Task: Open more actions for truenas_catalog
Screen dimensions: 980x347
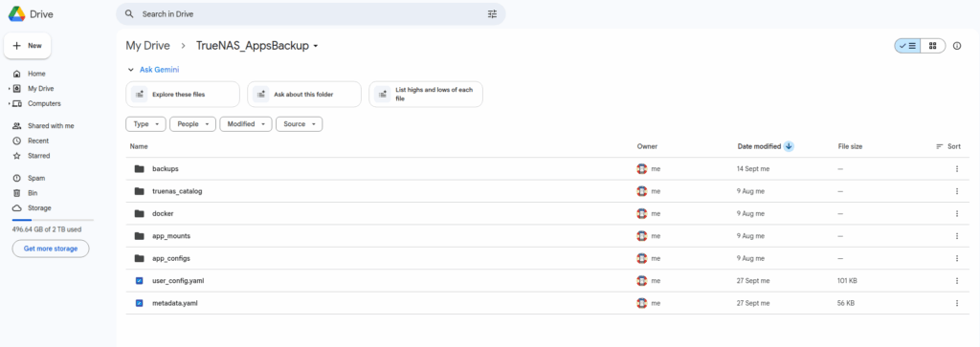Action: (x=956, y=191)
